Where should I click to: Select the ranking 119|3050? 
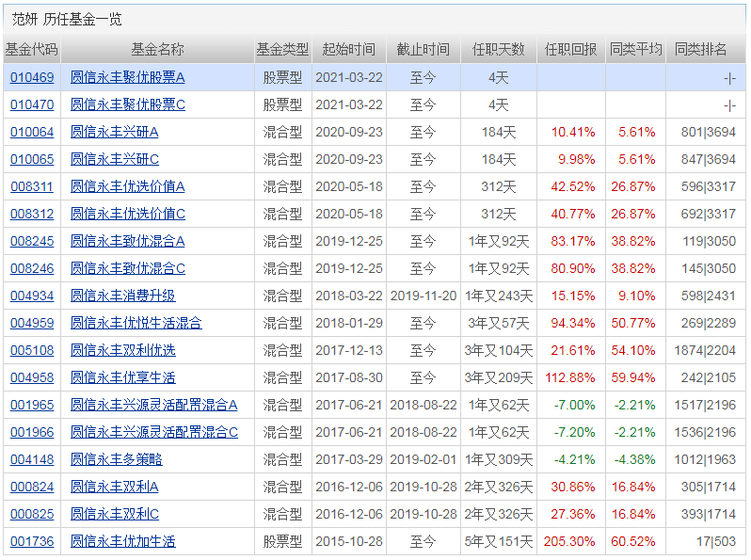710,242
